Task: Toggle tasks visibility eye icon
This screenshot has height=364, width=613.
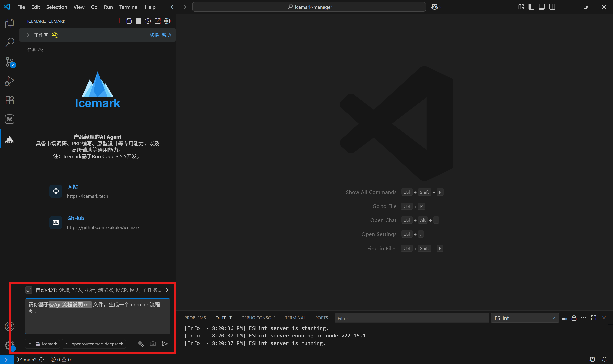Action: point(41,50)
